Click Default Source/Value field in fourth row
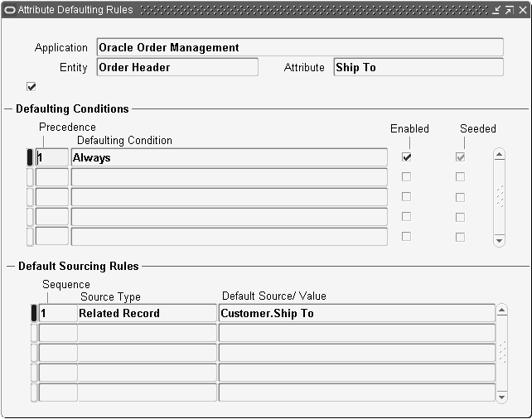Viewport: 532px width, 419px height. coord(357,373)
